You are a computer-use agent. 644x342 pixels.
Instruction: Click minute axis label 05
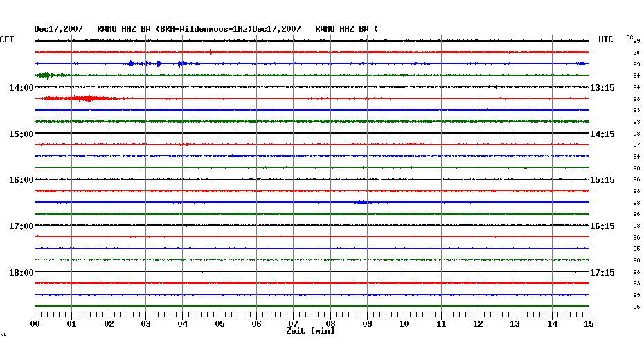point(220,324)
